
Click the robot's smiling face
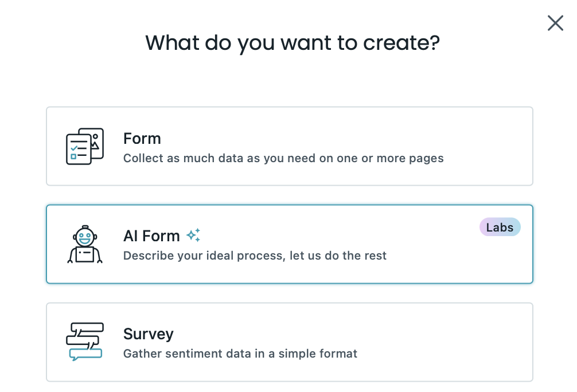[85, 236]
